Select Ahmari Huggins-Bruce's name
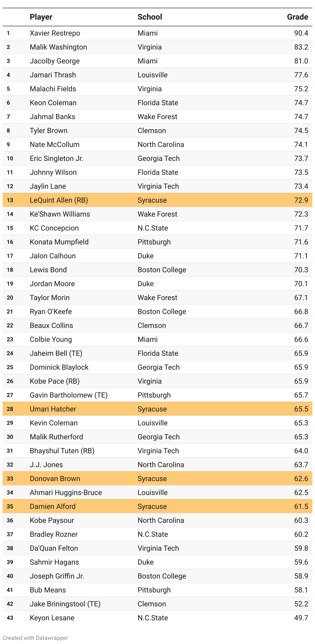The width and height of the screenshot is (315, 644). [x=66, y=492]
